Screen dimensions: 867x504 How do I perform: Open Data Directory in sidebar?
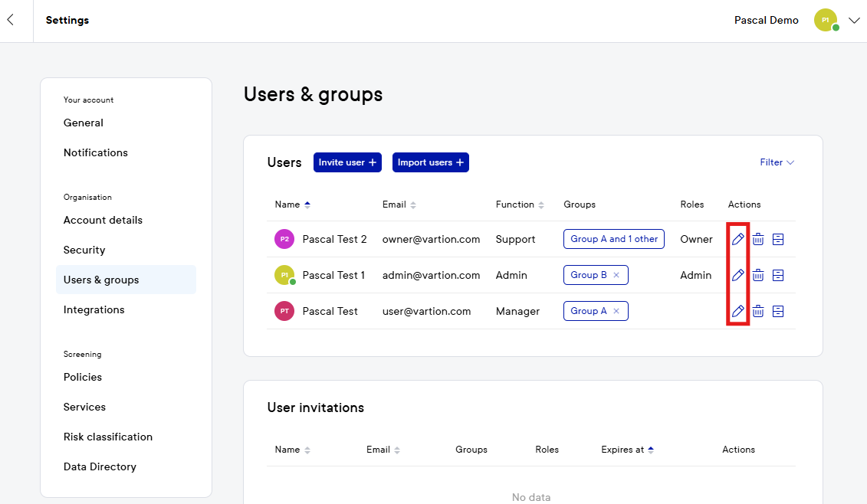click(x=100, y=466)
